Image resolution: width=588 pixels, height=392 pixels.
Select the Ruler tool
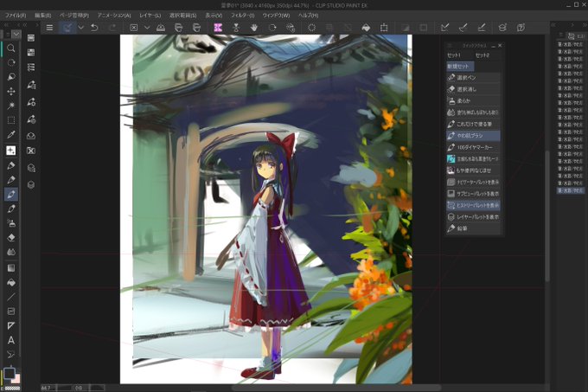click(x=11, y=325)
